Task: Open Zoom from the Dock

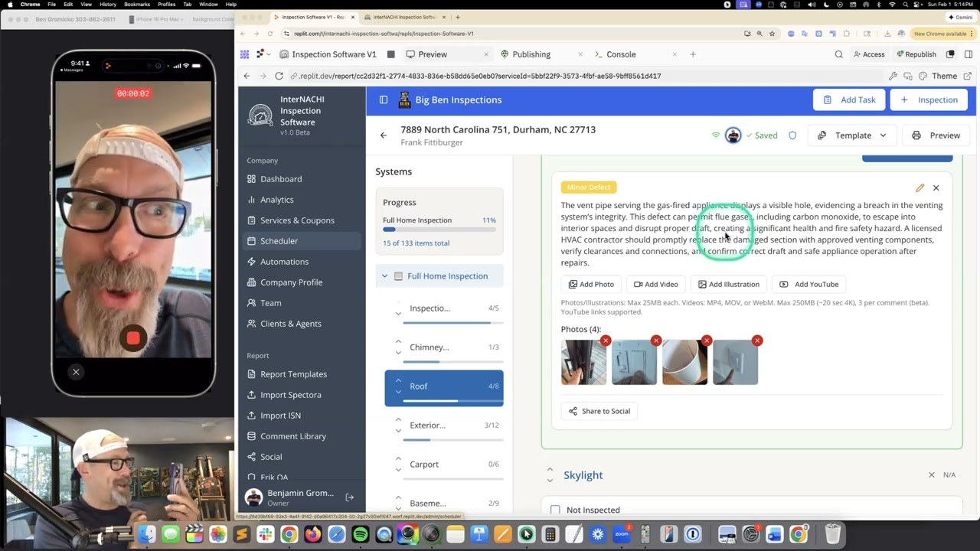Action: pos(621,533)
